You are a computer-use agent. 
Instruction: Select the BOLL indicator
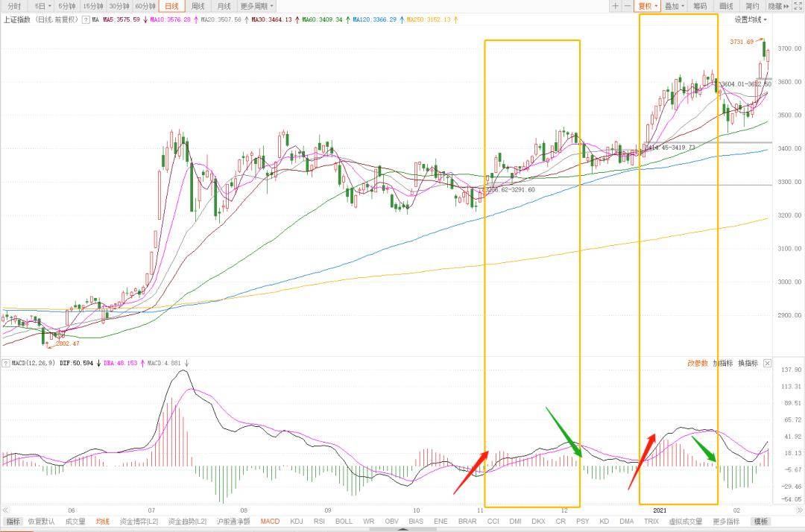344,522
